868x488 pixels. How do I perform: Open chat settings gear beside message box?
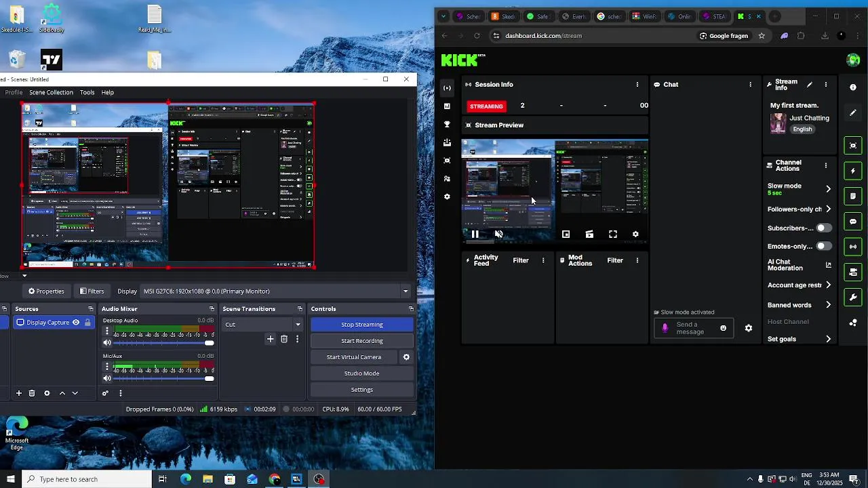(x=749, y=328)
